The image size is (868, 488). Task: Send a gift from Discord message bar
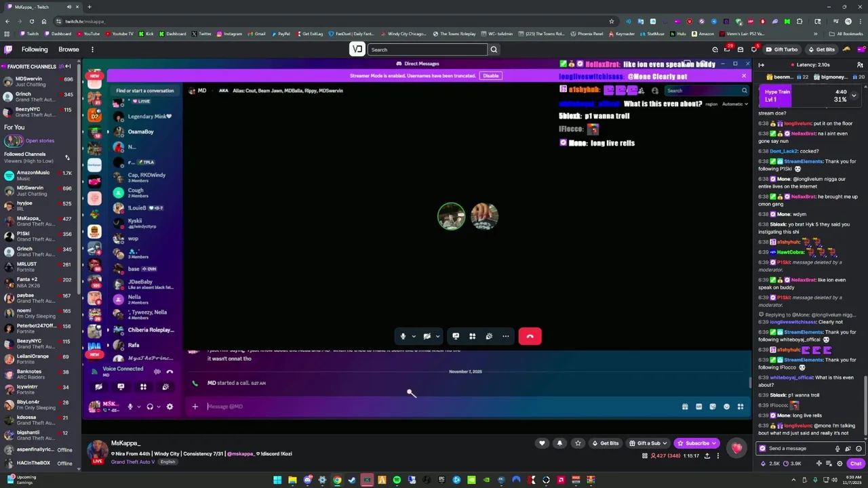point(685,407)
